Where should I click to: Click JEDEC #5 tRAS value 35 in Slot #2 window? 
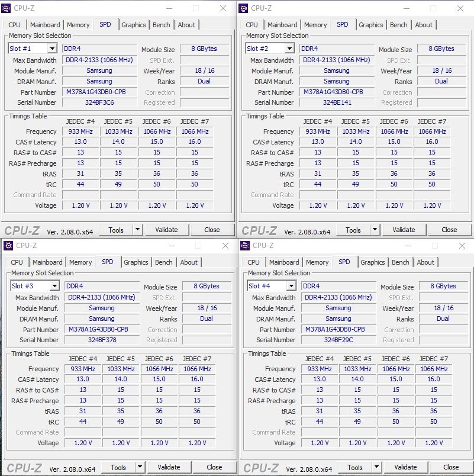pyautogui.click(x=356, y=173)
